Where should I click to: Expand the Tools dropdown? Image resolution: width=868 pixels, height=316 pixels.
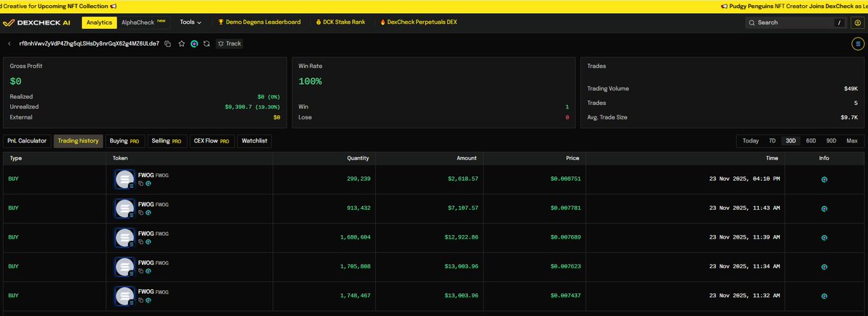(190, 22)
